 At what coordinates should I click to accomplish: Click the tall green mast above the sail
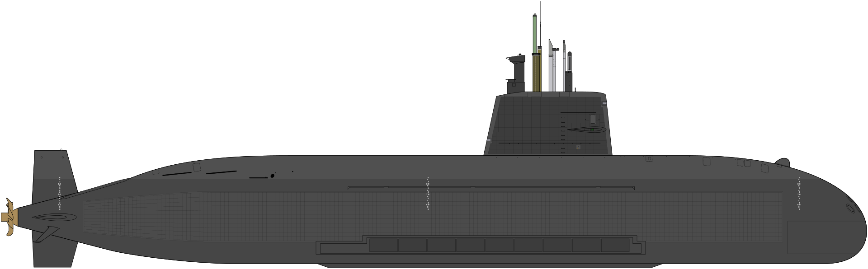pos(534,34)
